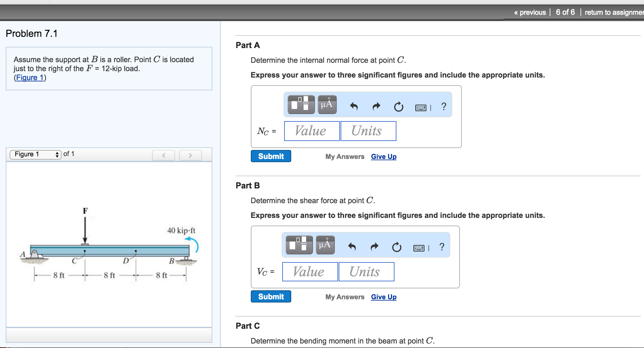
Task: Open the Figure 1 dropdown selector
Action: [35, 154]
